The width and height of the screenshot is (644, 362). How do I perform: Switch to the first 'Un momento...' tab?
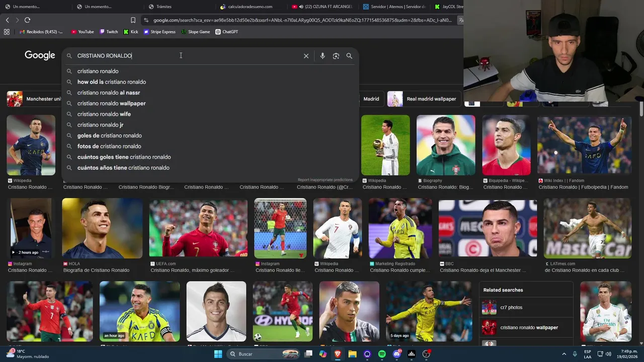35,7
